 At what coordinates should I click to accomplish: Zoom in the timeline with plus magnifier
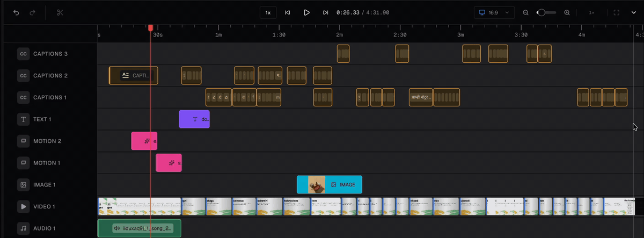tap(567, 12)
